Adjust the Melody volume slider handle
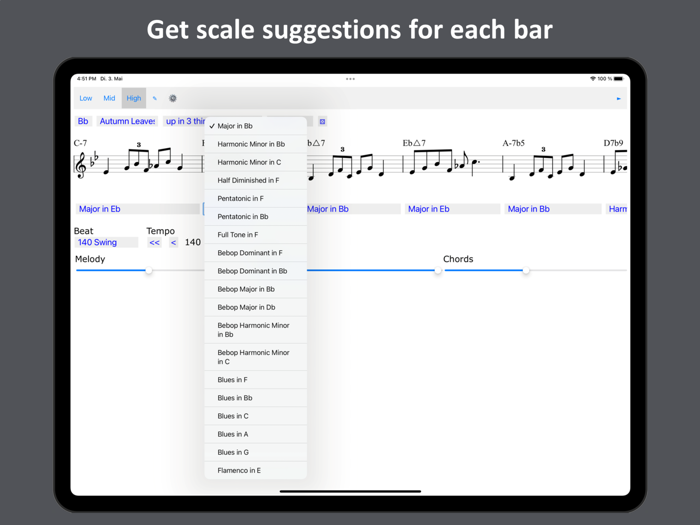 [149, 270]
